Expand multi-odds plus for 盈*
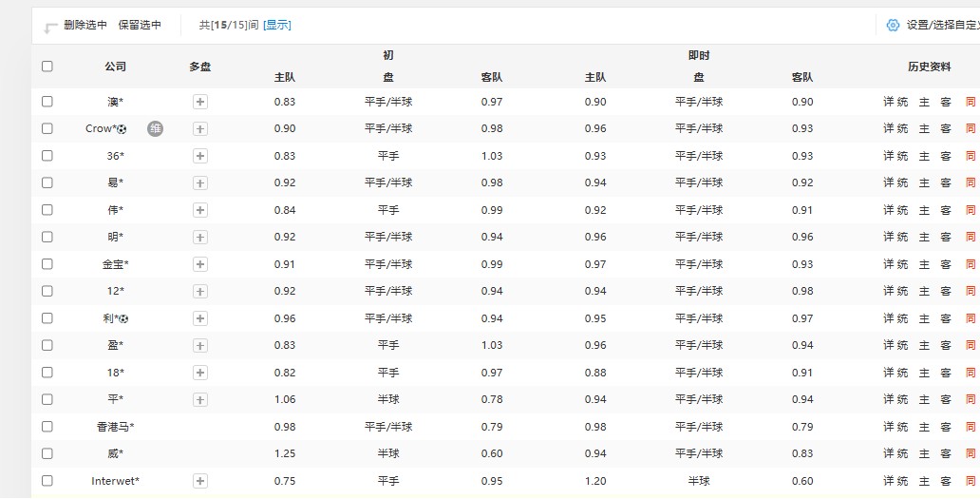The image size is (980, 499). pos(200,346)
